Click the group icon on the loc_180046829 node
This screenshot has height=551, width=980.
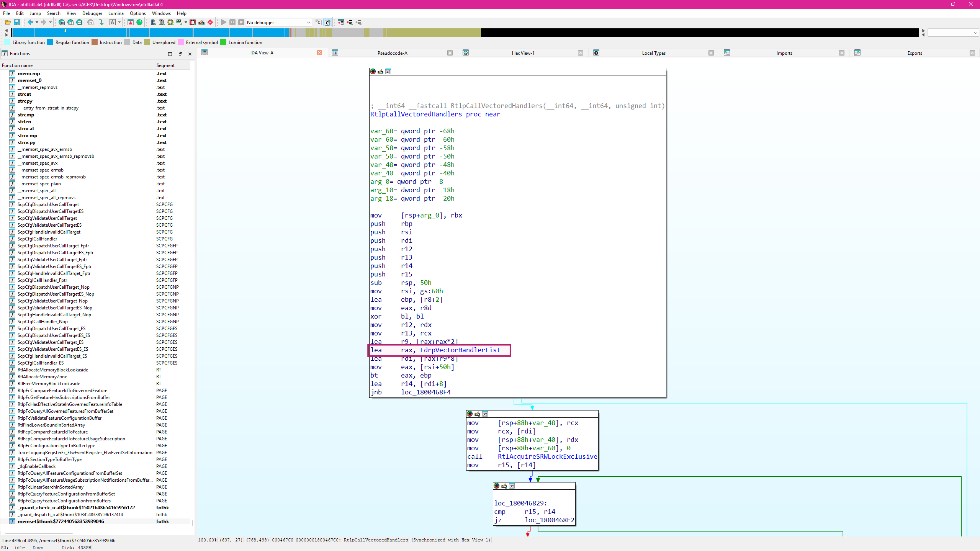click(512, 486)
